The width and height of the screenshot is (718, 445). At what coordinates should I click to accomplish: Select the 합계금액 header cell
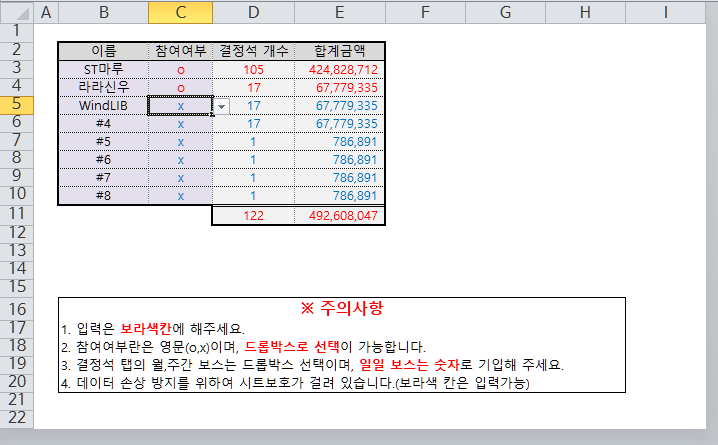[x=340, y=51]
